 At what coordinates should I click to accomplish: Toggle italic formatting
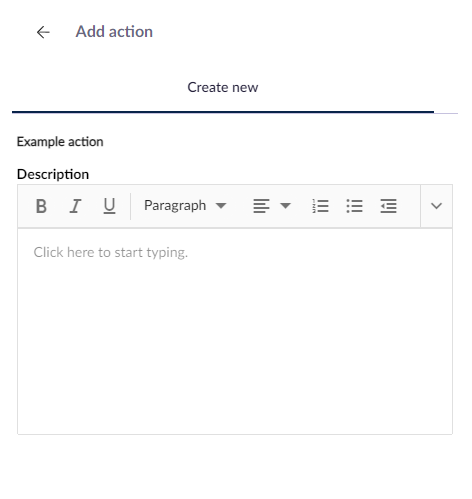coord(75,206)
